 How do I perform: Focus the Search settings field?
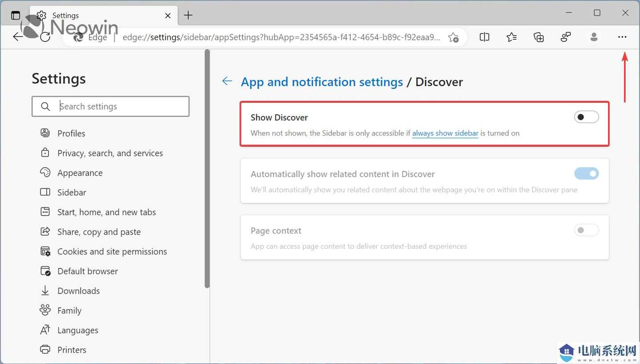(111, 107)
